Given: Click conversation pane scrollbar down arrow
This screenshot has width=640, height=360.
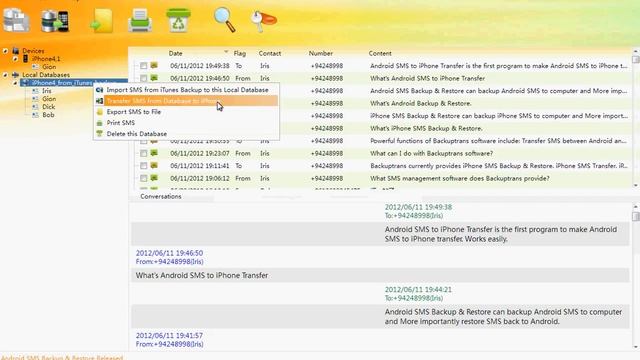Looking at the screenshot, I should click(636, 347).
